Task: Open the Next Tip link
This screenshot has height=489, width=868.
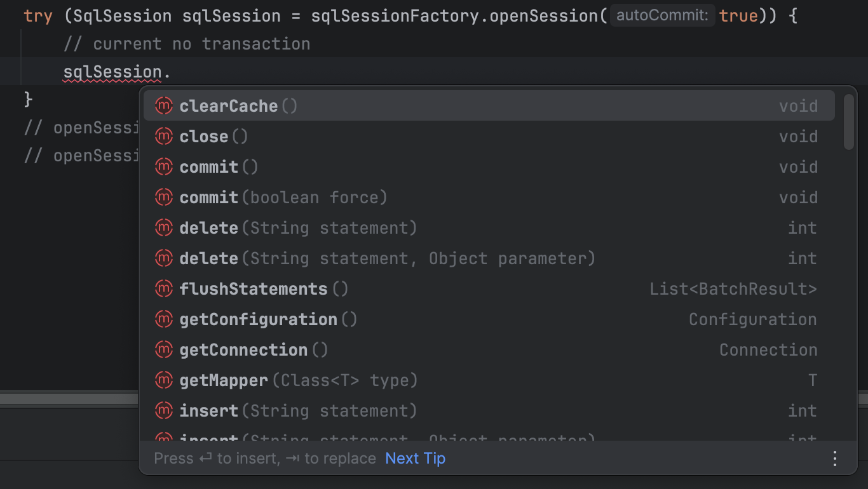Action: pyautogui.click(x=415, y=458)
